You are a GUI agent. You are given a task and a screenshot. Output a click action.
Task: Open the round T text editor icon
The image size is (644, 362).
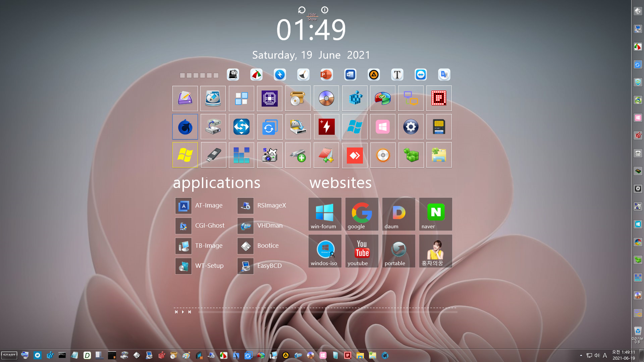pyautogui.click(x=397, y=74)
